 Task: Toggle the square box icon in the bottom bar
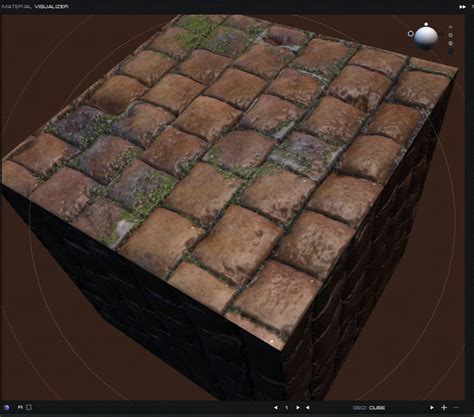pos(29,407)
